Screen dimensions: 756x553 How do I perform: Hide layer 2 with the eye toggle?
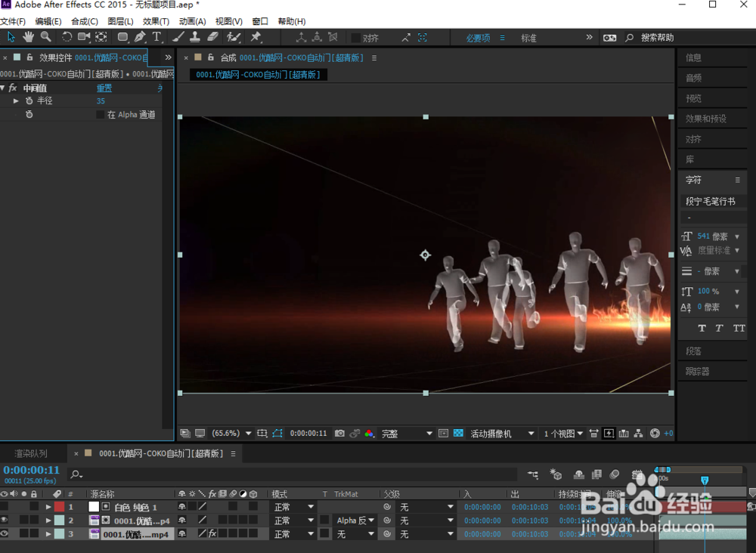pyautogui.click(x=5, y=521)
